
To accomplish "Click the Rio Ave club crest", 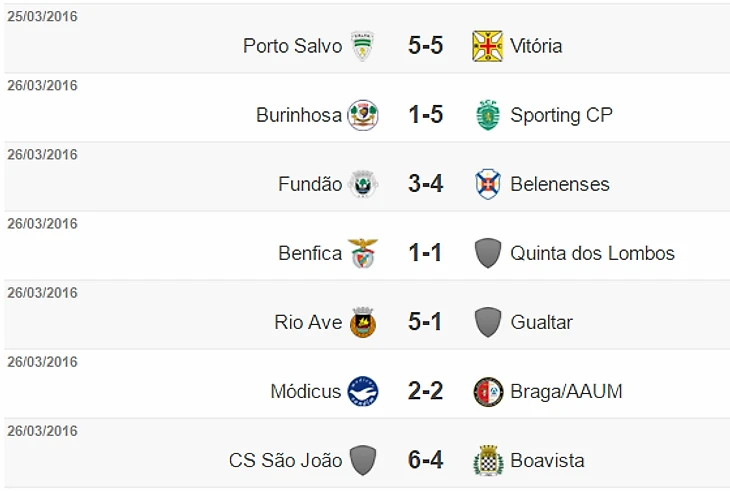I will coord(362,322).
